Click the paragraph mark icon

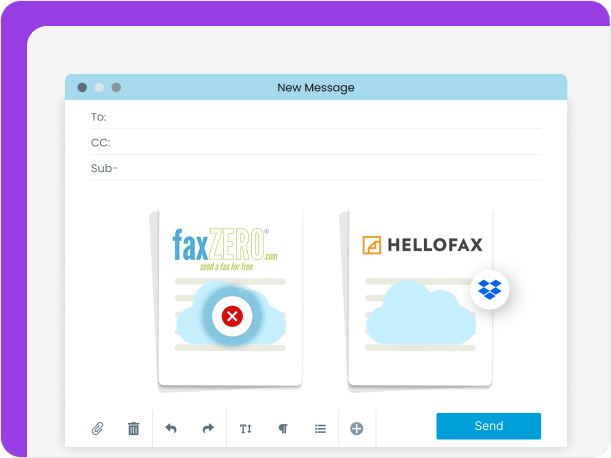tap(283, 429)
